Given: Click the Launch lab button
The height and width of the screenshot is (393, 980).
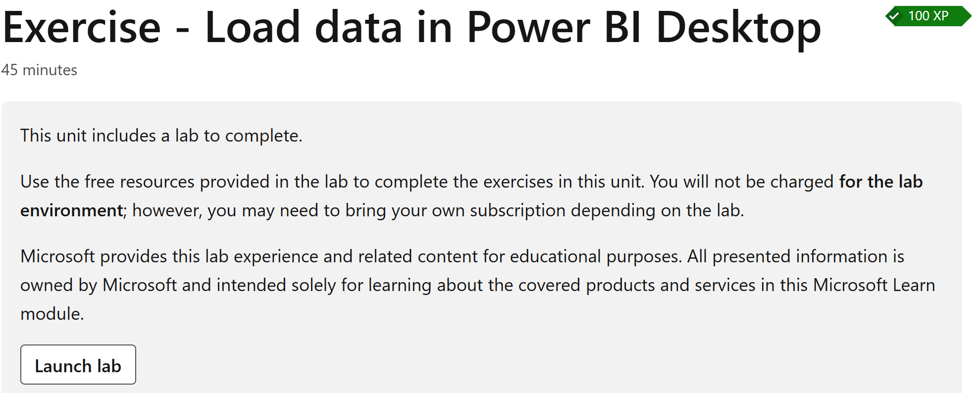Looking at the screenshot, I should click(x=78, y=365).
